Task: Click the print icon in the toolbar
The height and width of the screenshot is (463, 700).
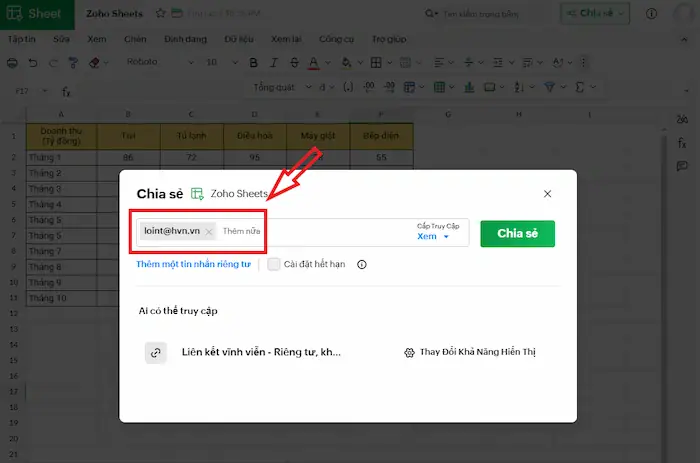Action: point(12,63)
